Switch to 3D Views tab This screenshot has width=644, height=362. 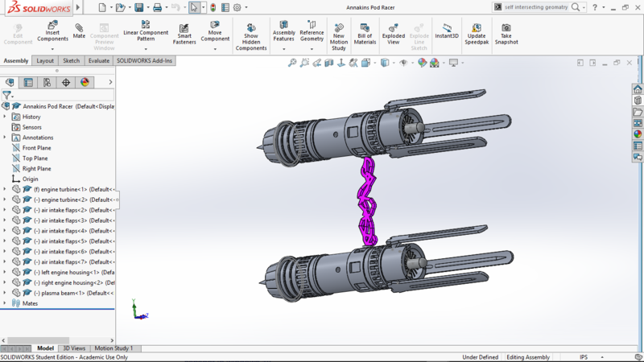[74, 348]
